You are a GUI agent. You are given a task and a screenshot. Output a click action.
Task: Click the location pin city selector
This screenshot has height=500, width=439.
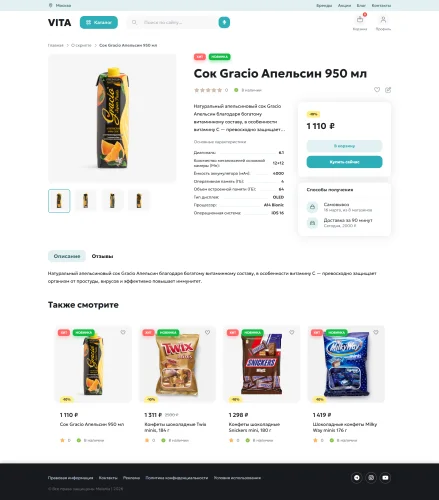pos(60,5)
